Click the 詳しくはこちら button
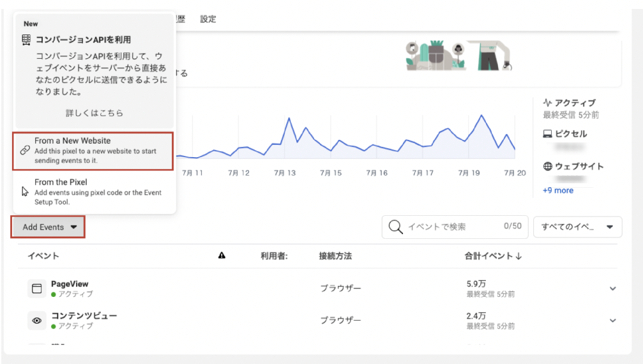The width and height of the screenshot is (643, 364). coord(95,113)
